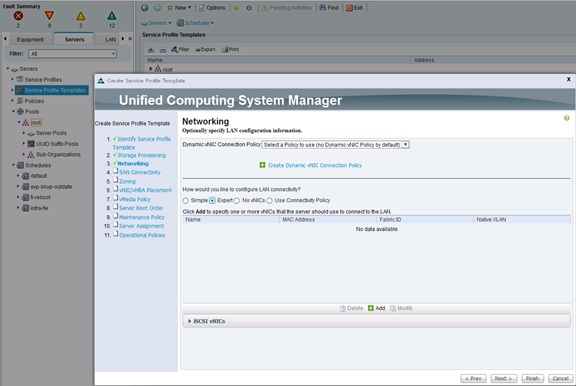The height and width of the screenshot is (386, 576).
Task: Collapse the Servers tree node
Action: tap(8, 68)
